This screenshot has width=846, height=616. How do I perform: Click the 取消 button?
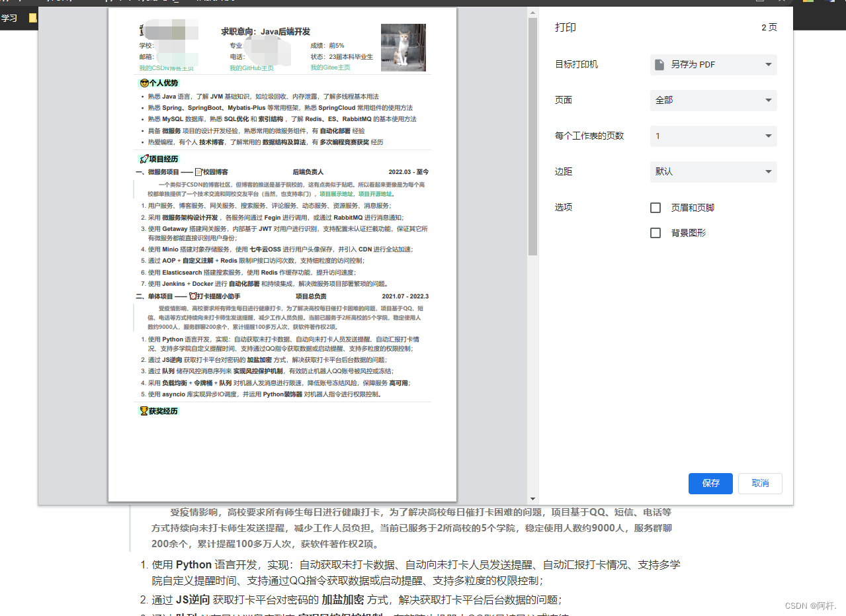pos(760,484)
